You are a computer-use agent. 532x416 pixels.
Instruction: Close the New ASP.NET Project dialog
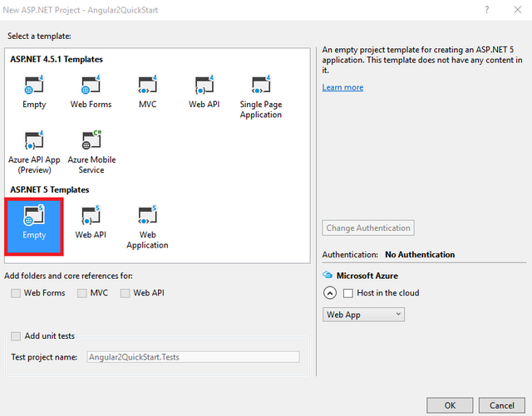[517, 9]
